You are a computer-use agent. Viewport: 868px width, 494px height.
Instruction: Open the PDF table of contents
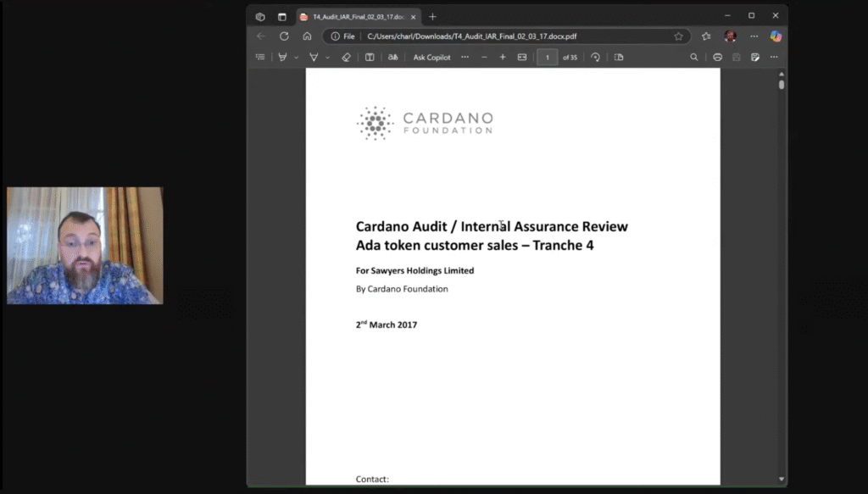260,58
